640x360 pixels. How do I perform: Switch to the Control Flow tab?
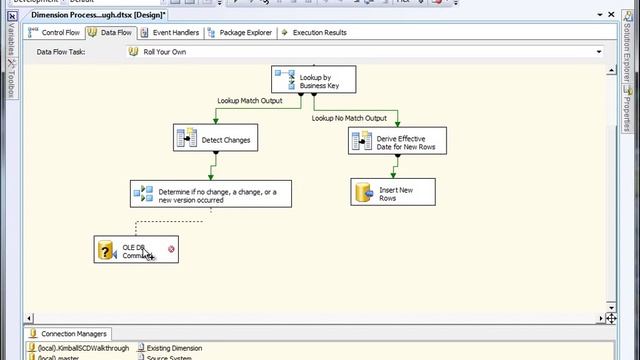[54, 33]
